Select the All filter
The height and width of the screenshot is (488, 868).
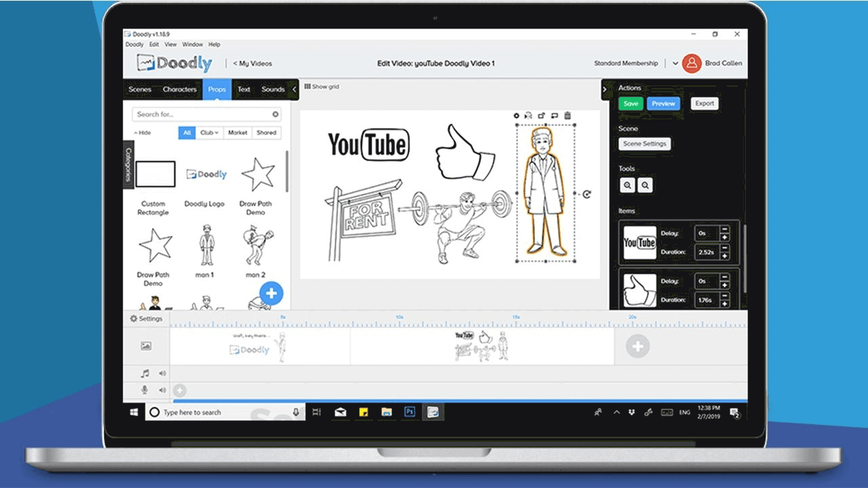186,133
